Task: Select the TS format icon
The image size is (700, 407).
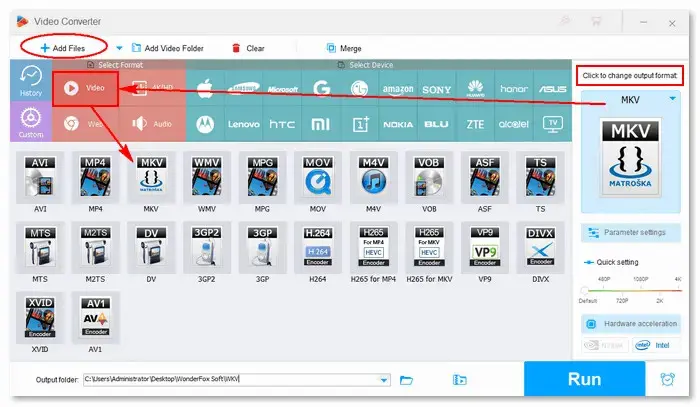Action: pos(540,178)
